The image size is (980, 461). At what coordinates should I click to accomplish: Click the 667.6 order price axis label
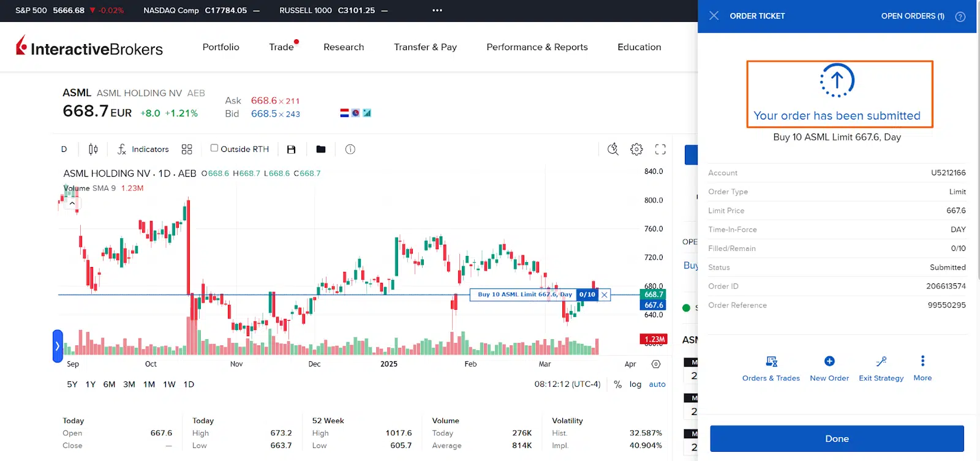(654, 305)
